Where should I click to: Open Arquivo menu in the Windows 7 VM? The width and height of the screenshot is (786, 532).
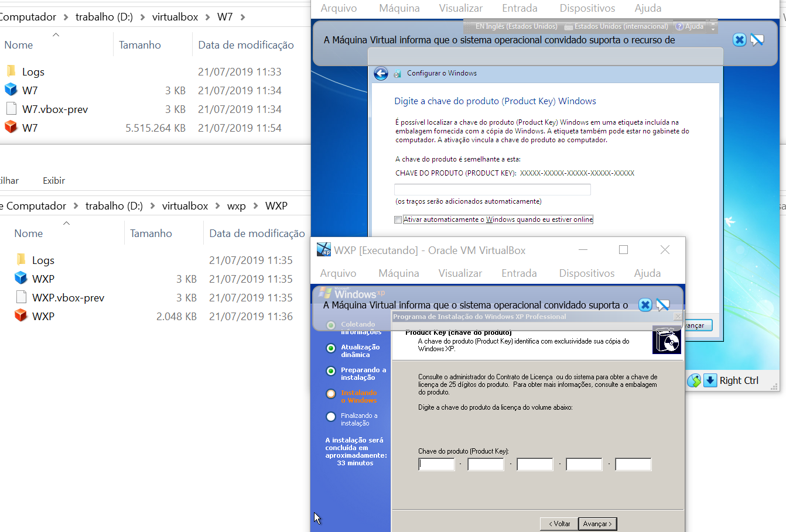click(339, 8)
